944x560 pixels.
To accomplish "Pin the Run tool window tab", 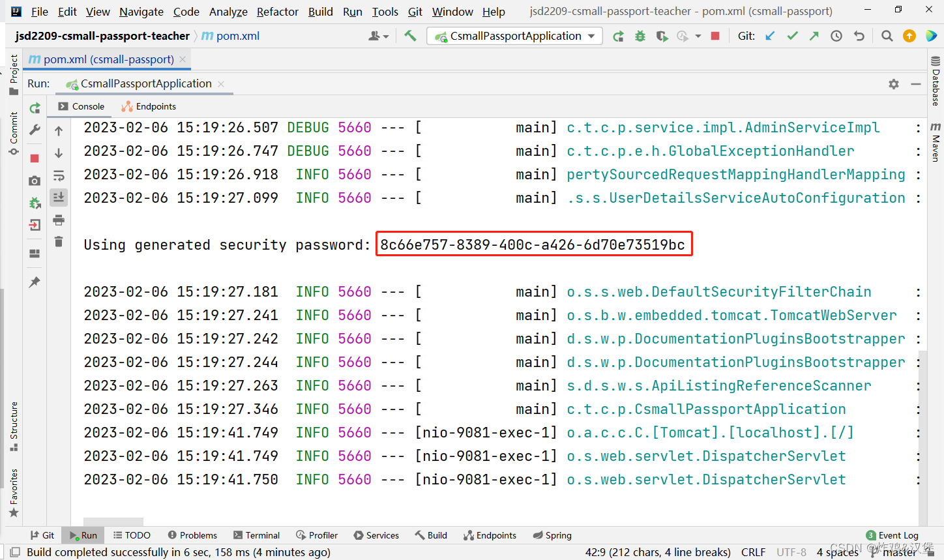I will pyautogui.click(x=35, y=282).
